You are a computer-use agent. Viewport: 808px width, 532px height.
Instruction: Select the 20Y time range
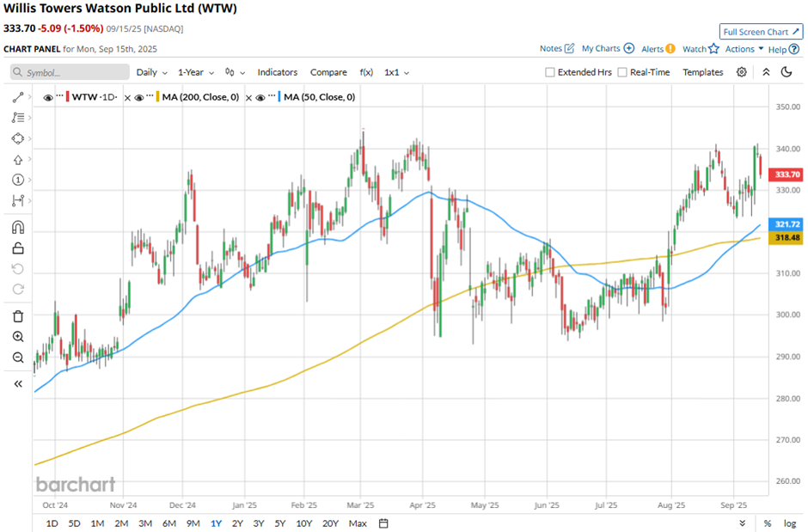[330, 523]
